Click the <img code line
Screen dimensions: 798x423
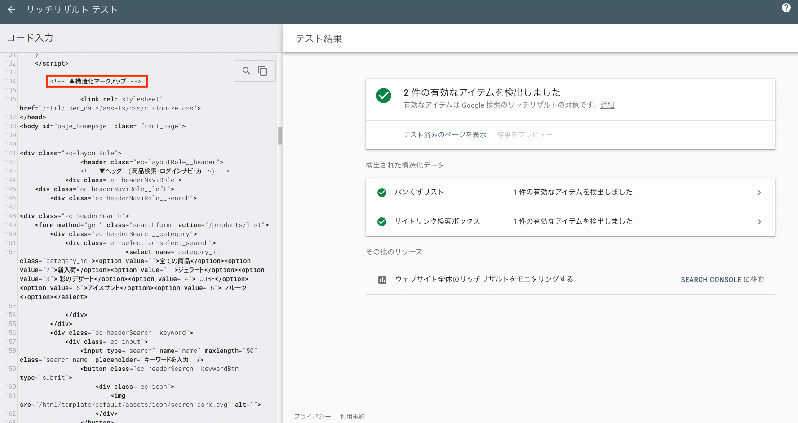click(x=118, y=396)
